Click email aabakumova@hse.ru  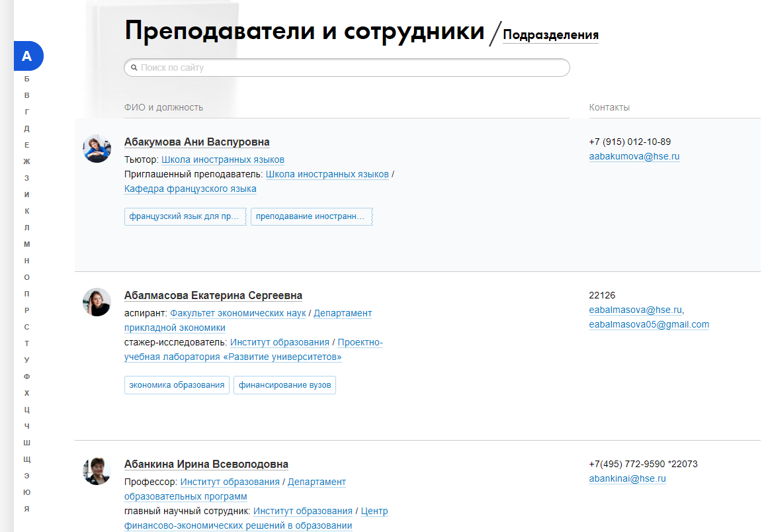click(634, 157)
